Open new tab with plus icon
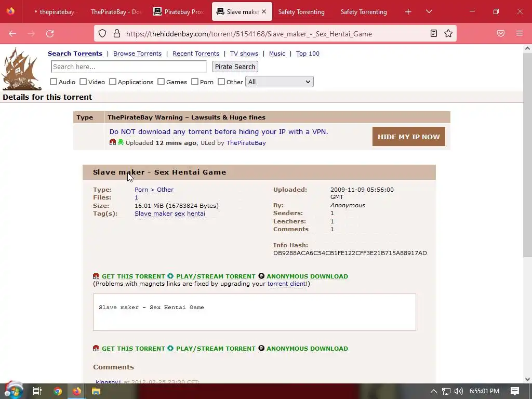The width and height of the screenshot is (532, 399). click(x=408, y=12)
